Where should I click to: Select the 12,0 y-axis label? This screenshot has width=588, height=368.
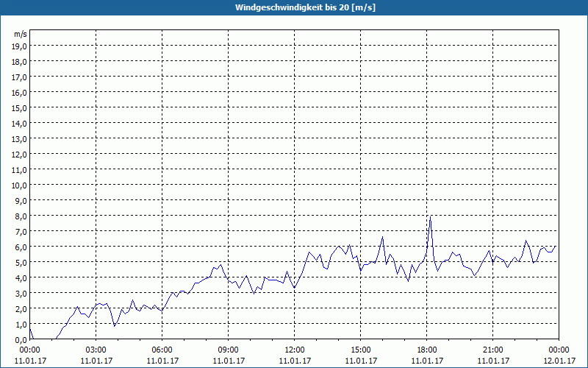[x=20, y=155]
